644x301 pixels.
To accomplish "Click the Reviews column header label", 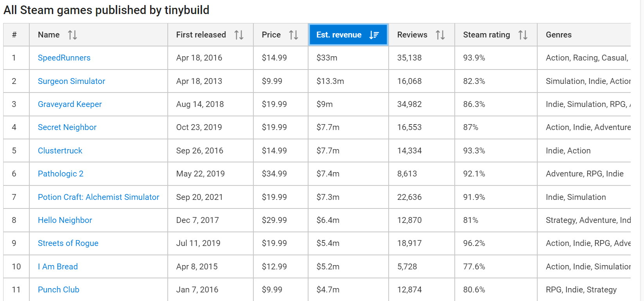I will (x=412, y=35).
